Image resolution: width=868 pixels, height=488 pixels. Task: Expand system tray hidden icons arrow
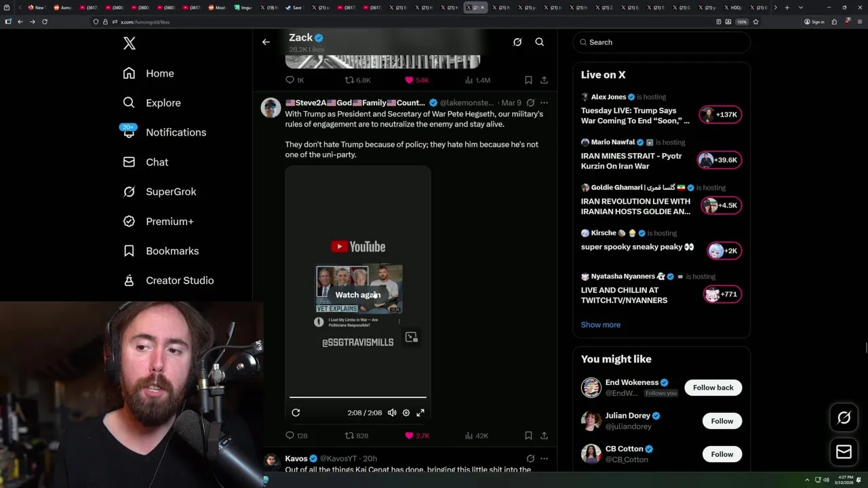807,481
